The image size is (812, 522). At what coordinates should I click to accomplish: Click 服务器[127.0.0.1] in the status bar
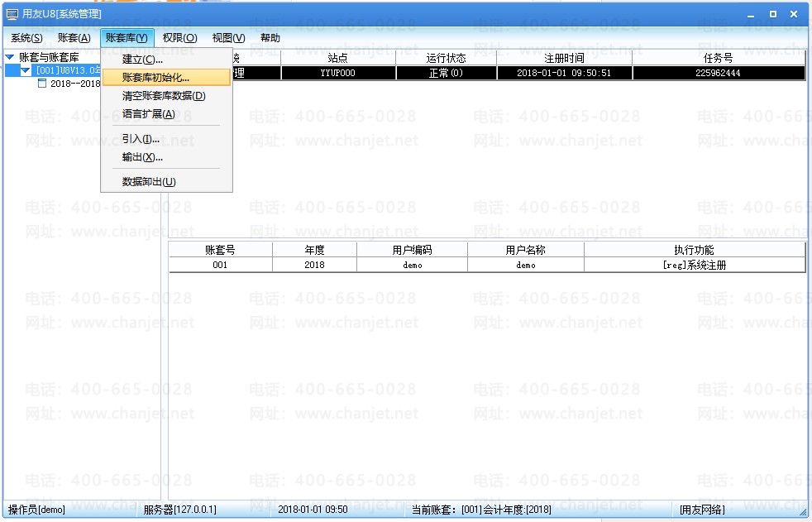pyautogui.click(x=179, y=510)
